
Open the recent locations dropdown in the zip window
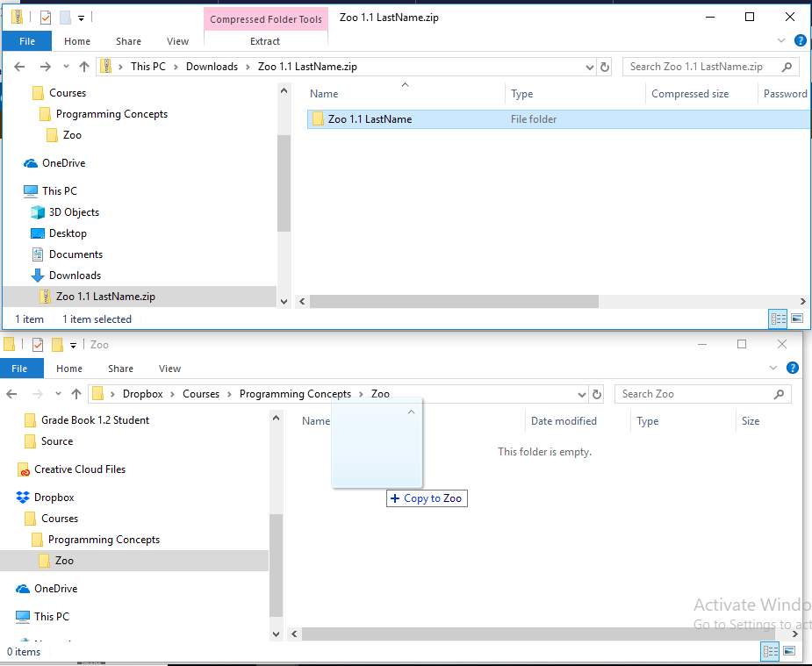[x=66, y=67]
